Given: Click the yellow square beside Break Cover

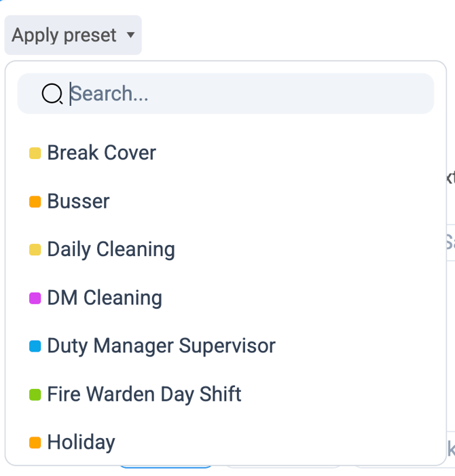Looking at the screenshot, I should [35, 153].
